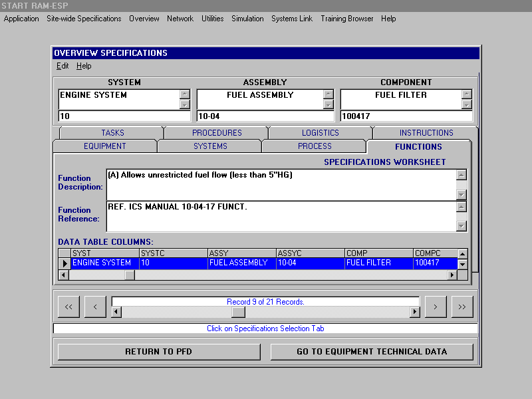
Task: Click down arrow of COMPONENT name box
Action: (x=467, y=104)
